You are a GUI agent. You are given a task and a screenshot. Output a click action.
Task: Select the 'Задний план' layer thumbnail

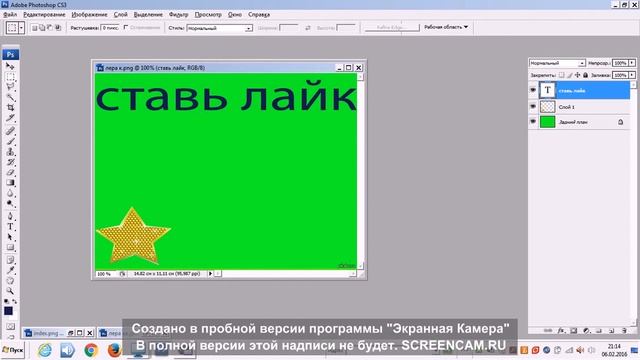pyautogui.click(x=547, y=122)
